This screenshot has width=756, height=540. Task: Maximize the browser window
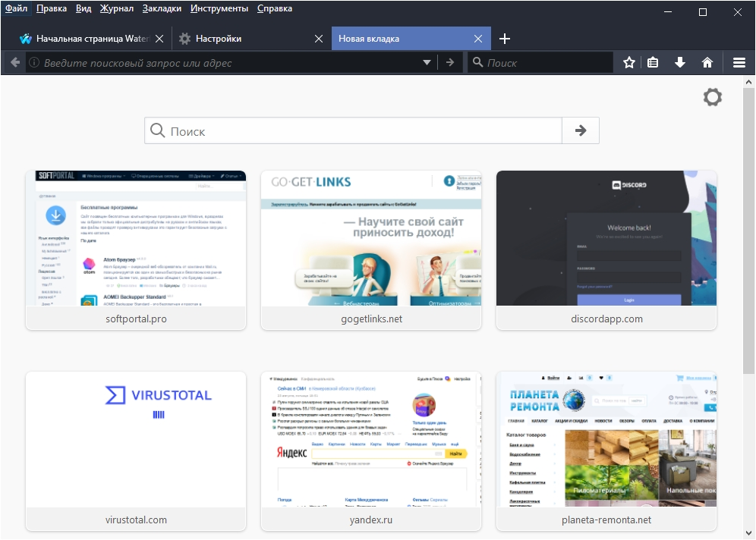click(702, 12)
